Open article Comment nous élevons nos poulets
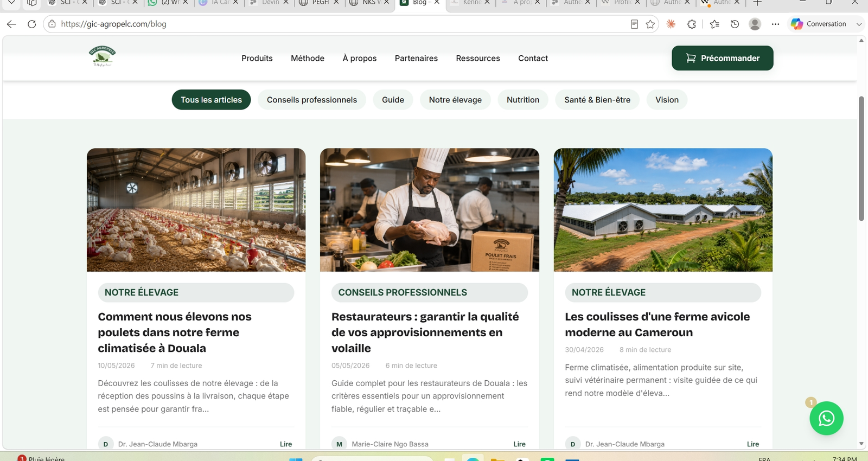The height and width of the screenshot is (461, 868). (175, 332)
